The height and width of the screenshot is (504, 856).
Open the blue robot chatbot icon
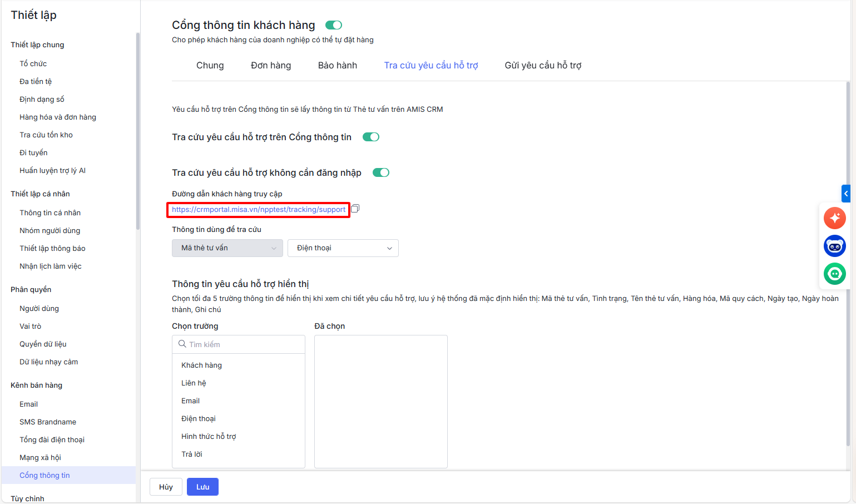coord(834,246)
